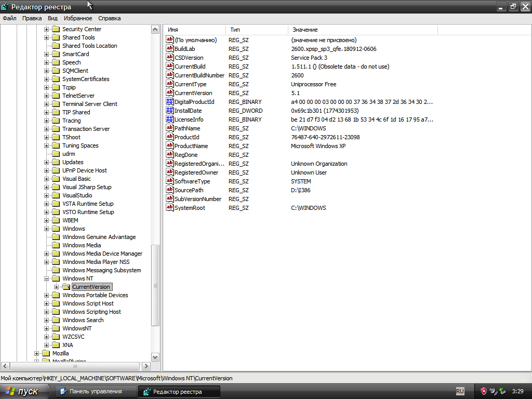
Task: Select the Windows Messaging Subsystem key
Action: pyautogui.click(x=101, y=270)
